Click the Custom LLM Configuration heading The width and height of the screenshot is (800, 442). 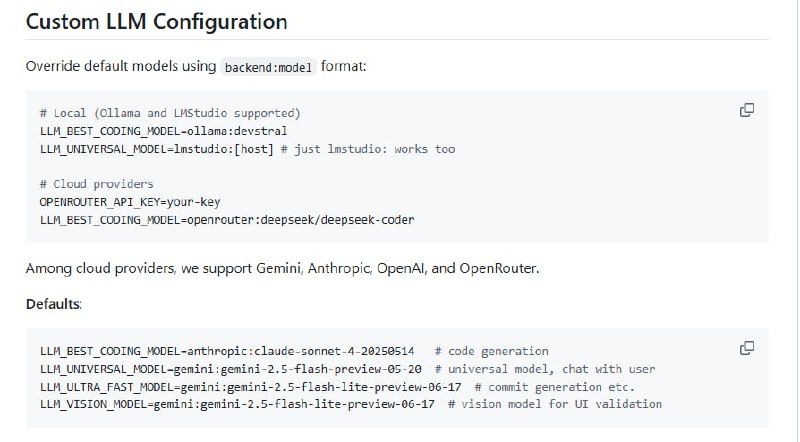[x=156, y=21]
